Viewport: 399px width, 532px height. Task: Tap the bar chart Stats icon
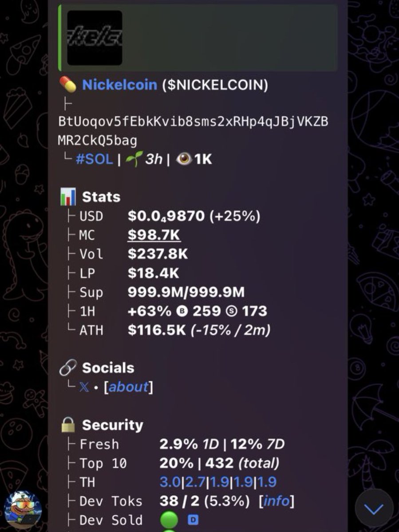coord(68,197)
